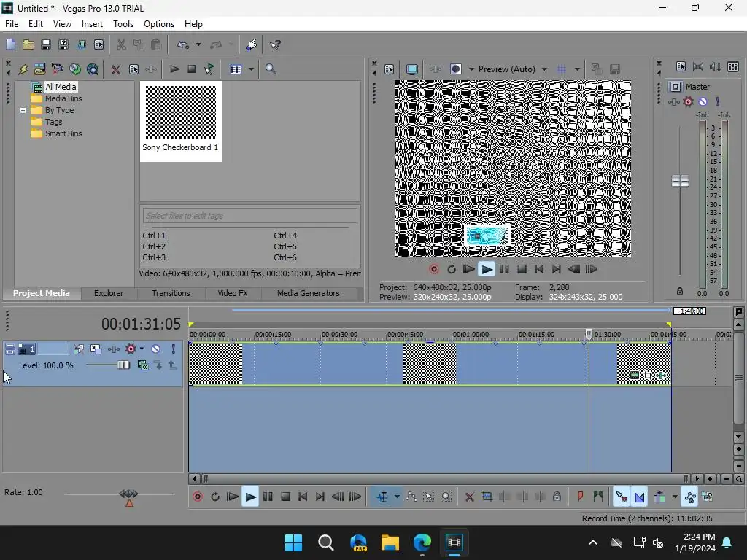Switch to the Media Generators tab
Viewport: 747px width, 560px height.
[x=309, y=293]
